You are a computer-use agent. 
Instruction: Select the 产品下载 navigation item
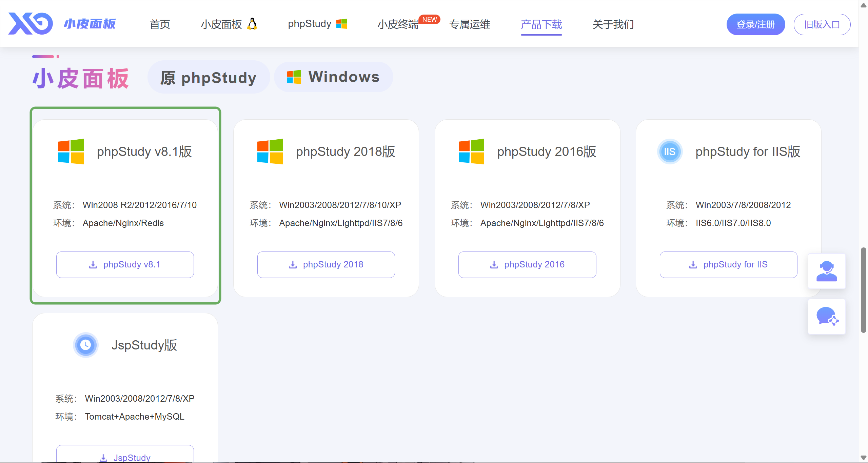click(x=541, y=24)
